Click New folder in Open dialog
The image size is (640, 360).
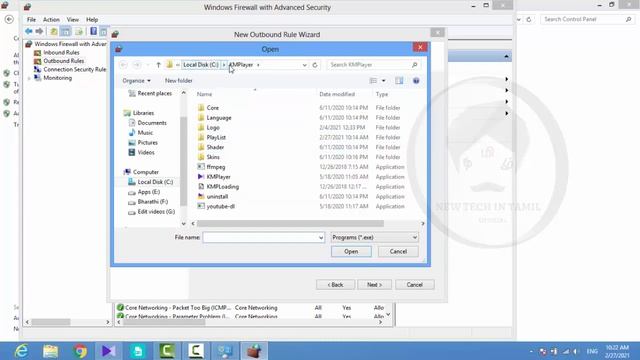tap(178, 81)
